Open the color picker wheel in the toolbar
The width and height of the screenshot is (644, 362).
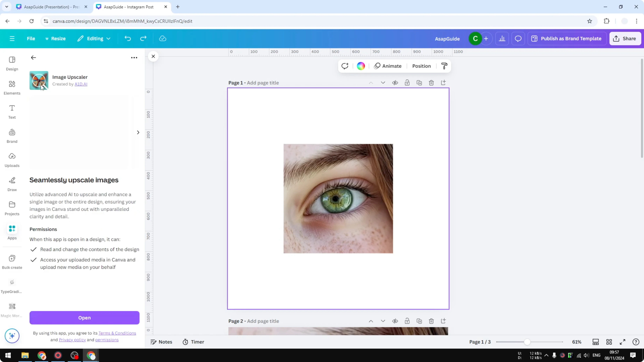click(x=360, y=66)
